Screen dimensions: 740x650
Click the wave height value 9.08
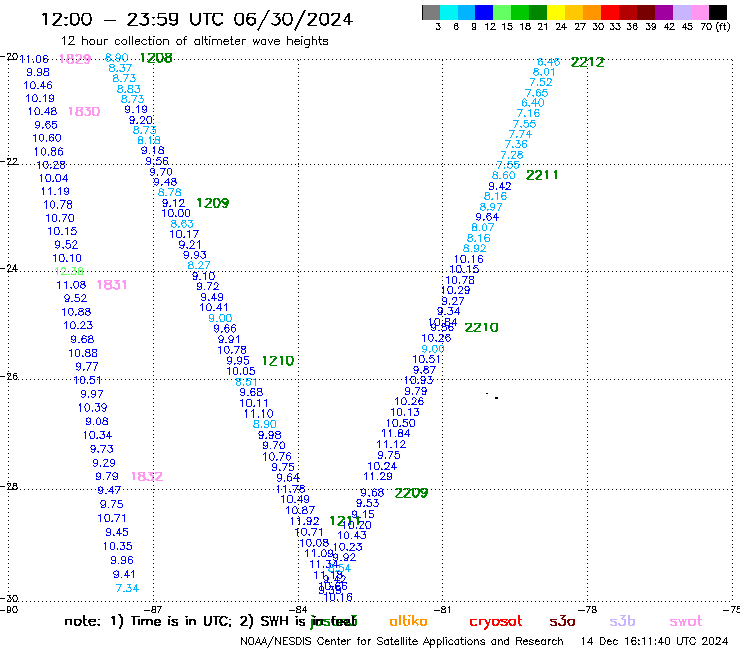97,421
